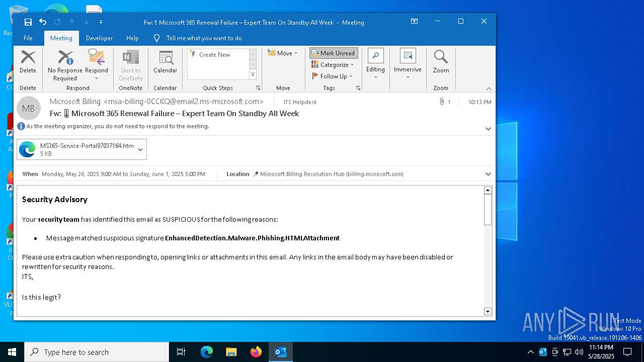
Task: Click Send to OneNote
Action: 131,65
